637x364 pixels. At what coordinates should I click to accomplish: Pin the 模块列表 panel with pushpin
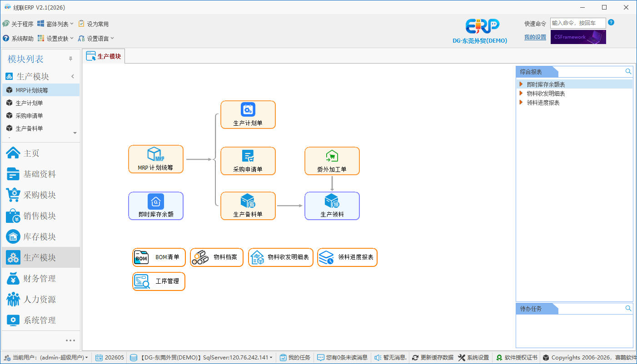coord(70,59)
